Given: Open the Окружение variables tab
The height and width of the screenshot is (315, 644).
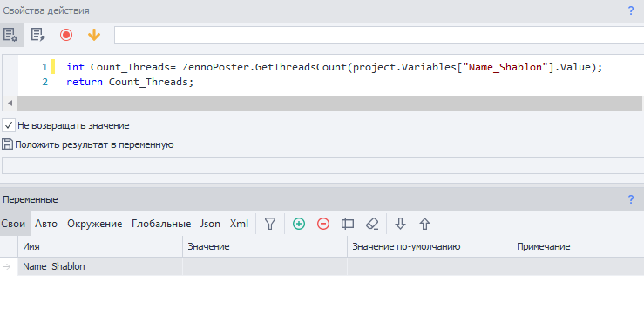Looking at the screenshot, I should click(95, 224).
